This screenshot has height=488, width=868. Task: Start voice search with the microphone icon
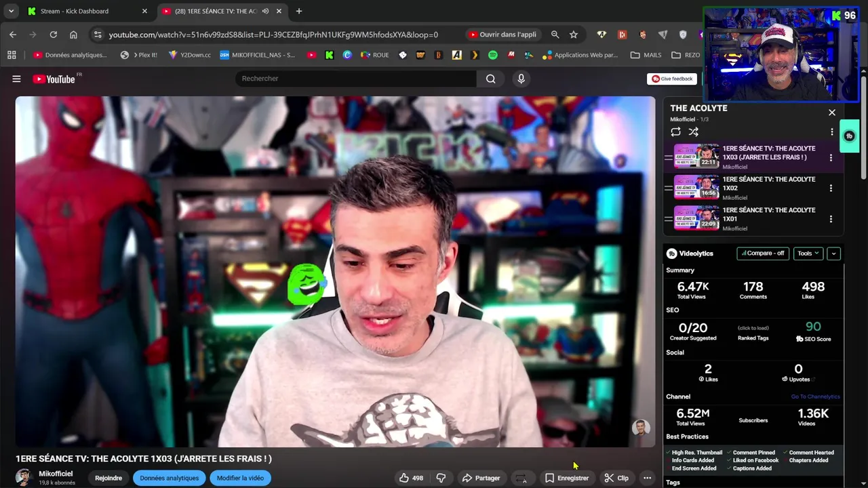pos(521,79)
